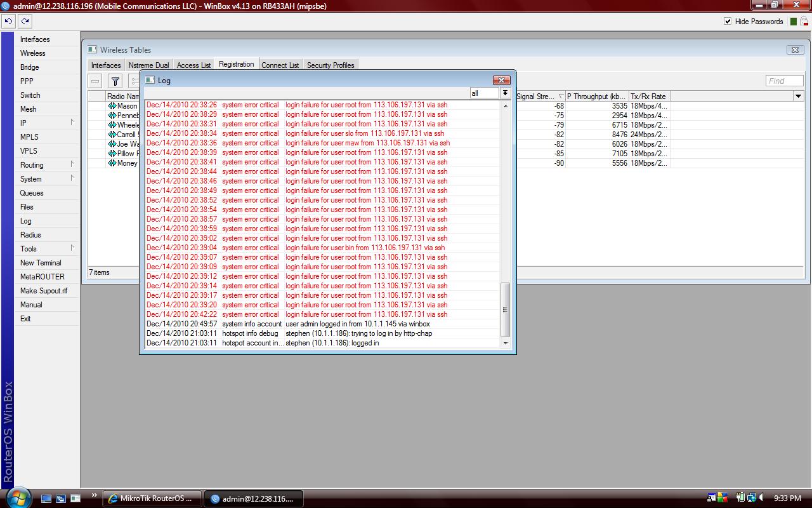
Task: Open the Wireless section in the sidebar
Action: click(32, 53)
